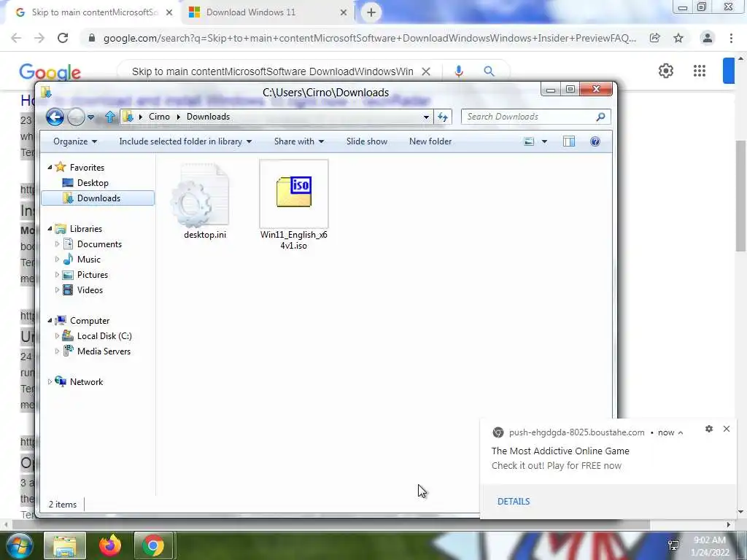Bookmark this page with star
The image size is (747, 560).
pos(678,38)
